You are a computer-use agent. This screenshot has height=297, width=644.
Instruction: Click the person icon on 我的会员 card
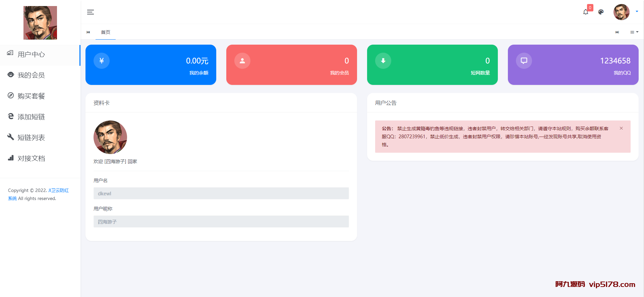(242, 61)
